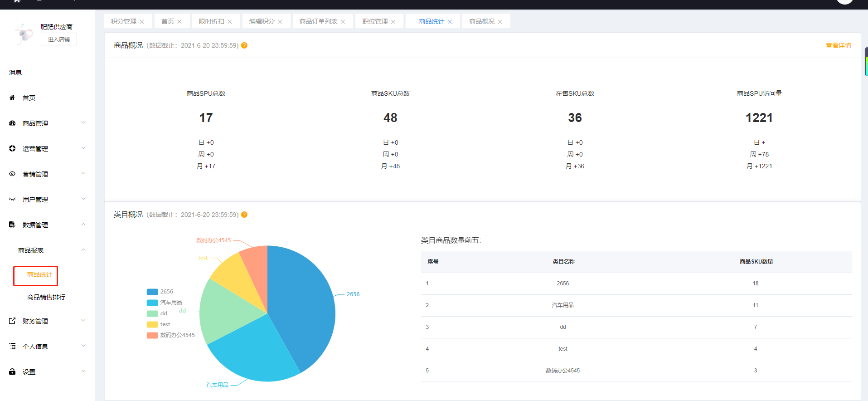Collapse the 商品报表 submenu
The height and width of the screenshot is (401, 868).
pos(83,249)
